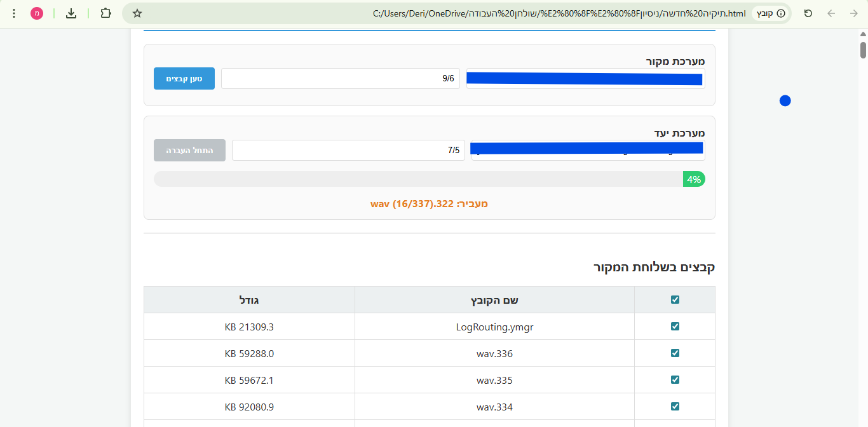This screenshot has width=868, height=427.
Task: Open the קובץ file info chip in the address bar
Action: pyautogui.click(x=770, y=13)
